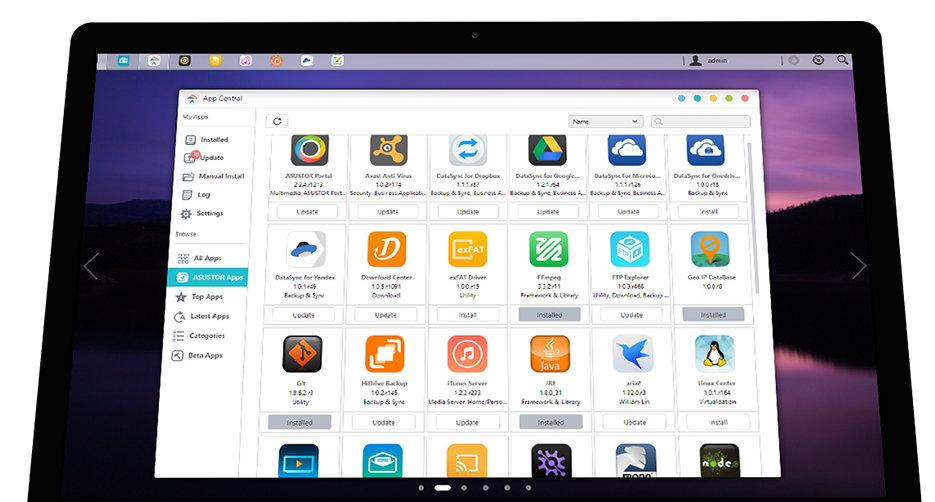Select the iTunes Server app icon
The image size is (935, 502).
467,354
